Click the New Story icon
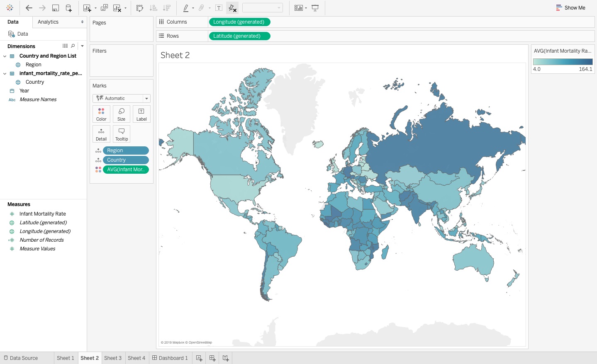The height and width of the screenshot is (364, 597). pos(226,358)
